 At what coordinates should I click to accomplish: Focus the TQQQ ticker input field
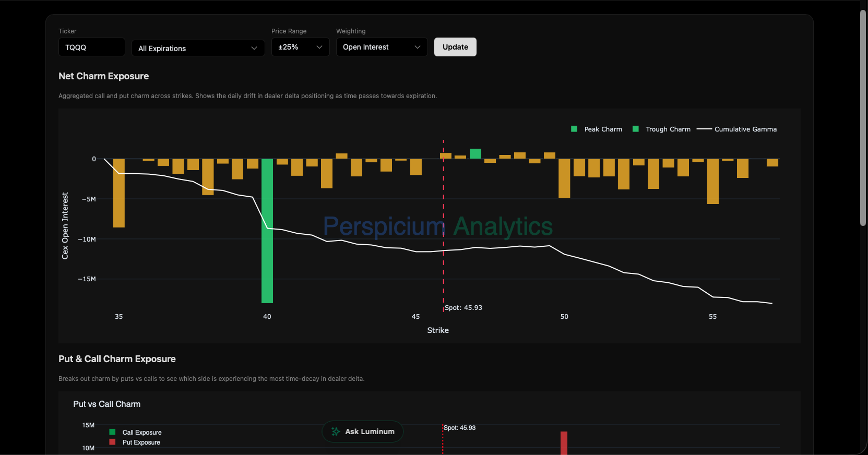click(x=91, y=47)
